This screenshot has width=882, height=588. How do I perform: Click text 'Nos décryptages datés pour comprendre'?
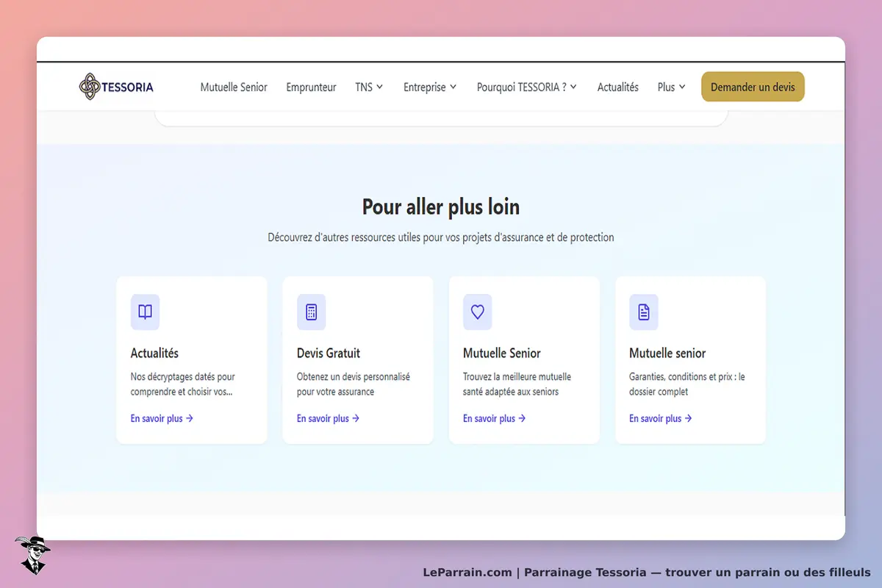click(183, 384)
